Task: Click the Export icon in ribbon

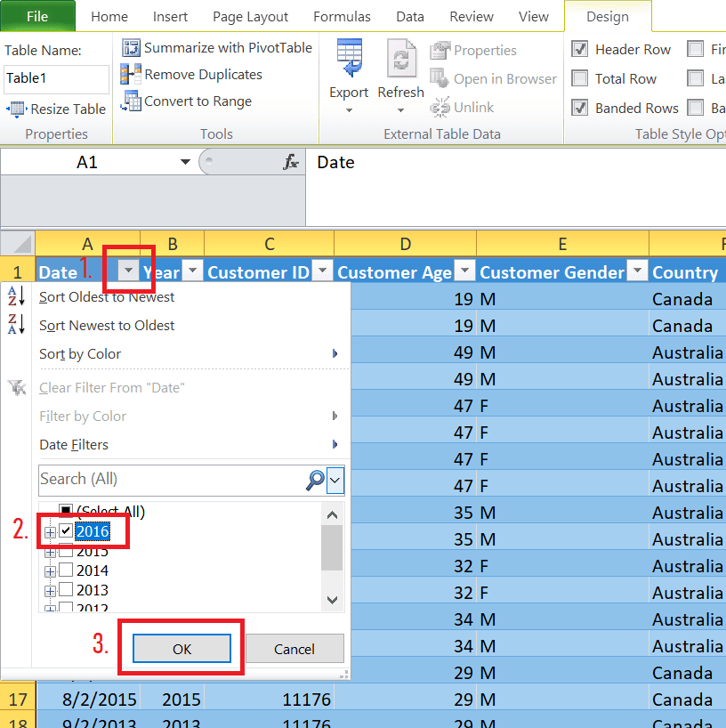Action: tap(349, 57)
